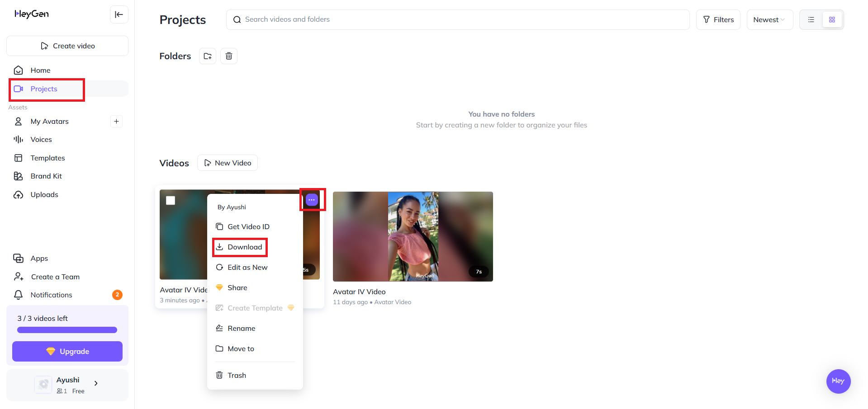
Task: Click the HeyGen logo
Action: pyautogui.click(x=32, y=14)
